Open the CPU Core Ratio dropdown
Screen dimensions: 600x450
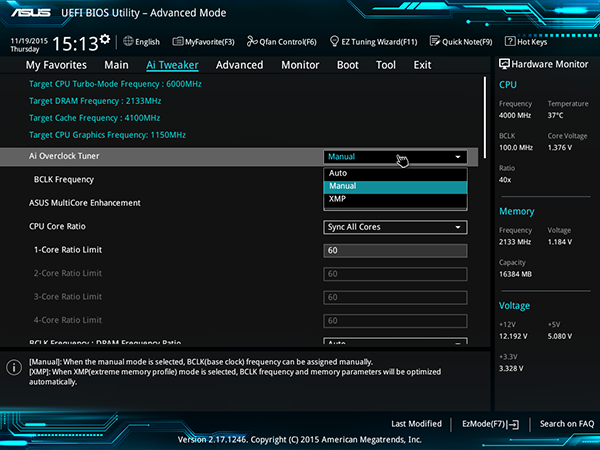click(395, 227)
